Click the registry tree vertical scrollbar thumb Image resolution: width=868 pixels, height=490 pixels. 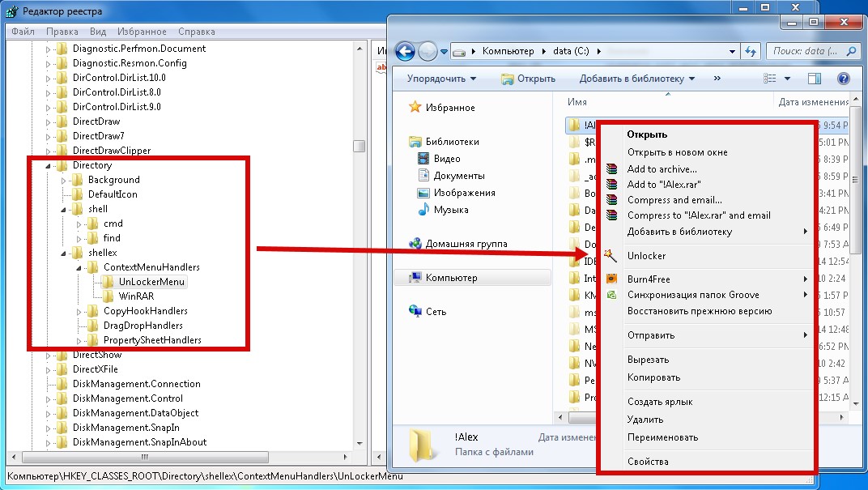(359, 146)
